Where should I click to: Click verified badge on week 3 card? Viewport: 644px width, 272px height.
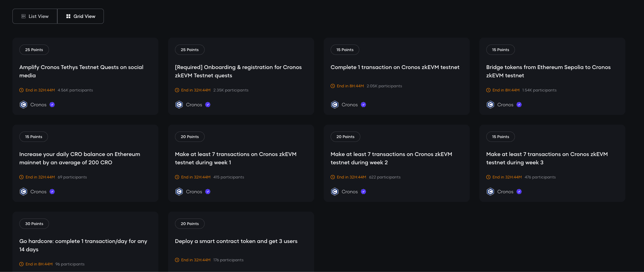click(x=519, y=192)
